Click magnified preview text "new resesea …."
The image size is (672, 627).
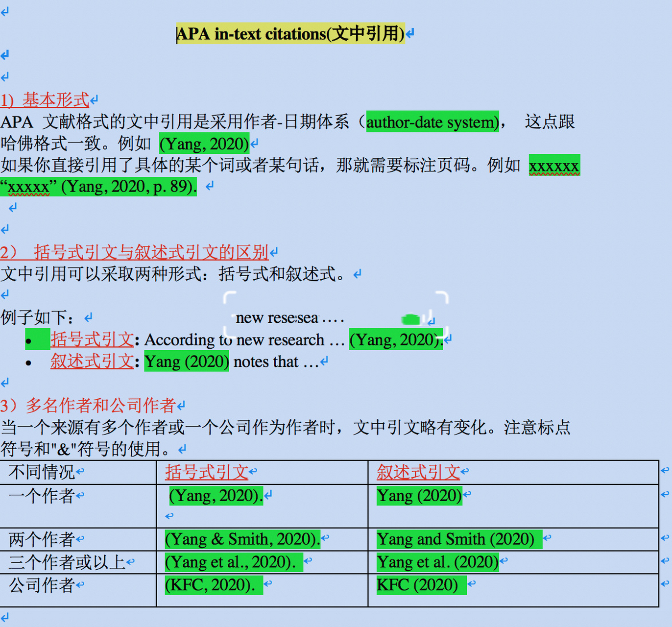click(x=290, y=318)
